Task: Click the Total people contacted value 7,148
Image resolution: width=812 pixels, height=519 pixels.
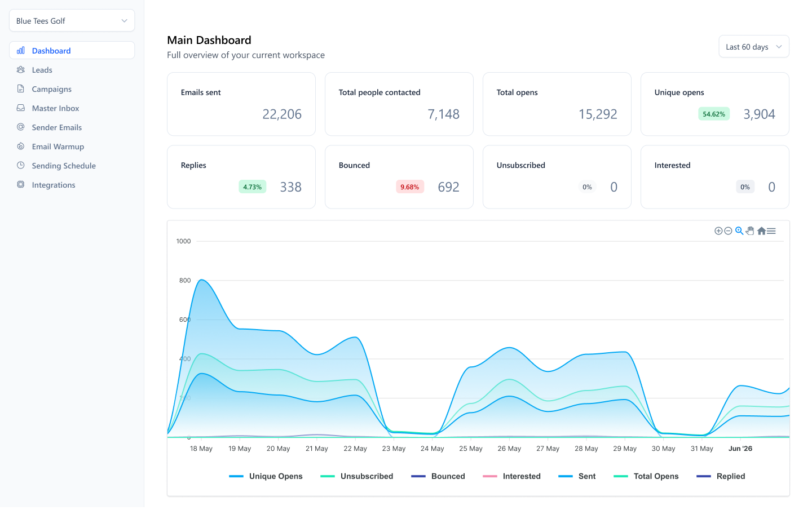Action: click(444, 114)
